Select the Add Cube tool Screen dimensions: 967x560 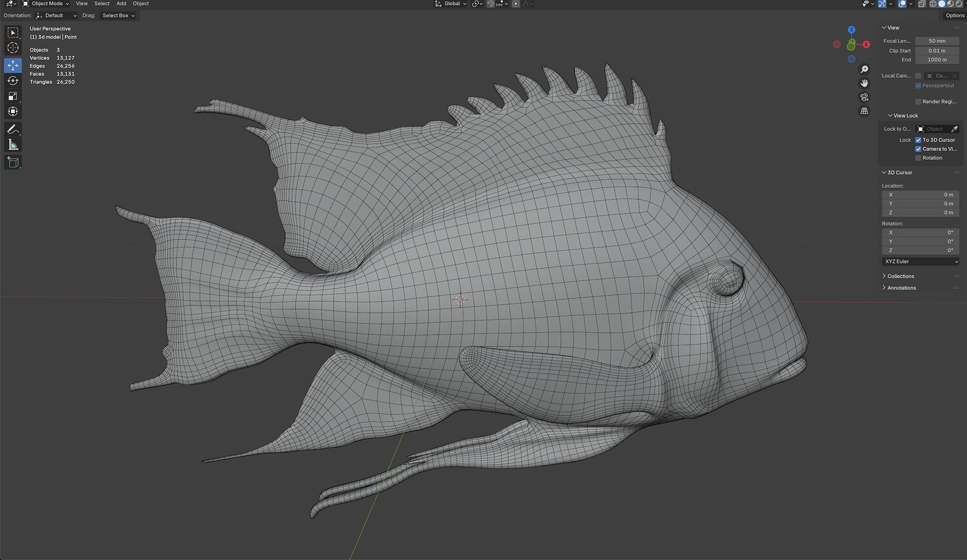click(x=13, y=162)
